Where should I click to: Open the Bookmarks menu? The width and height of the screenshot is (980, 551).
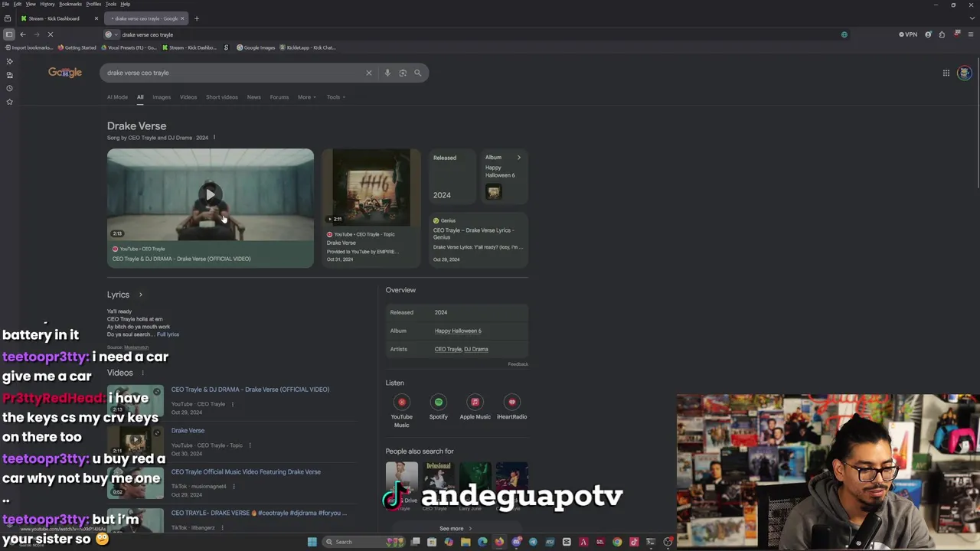[70, 4]
